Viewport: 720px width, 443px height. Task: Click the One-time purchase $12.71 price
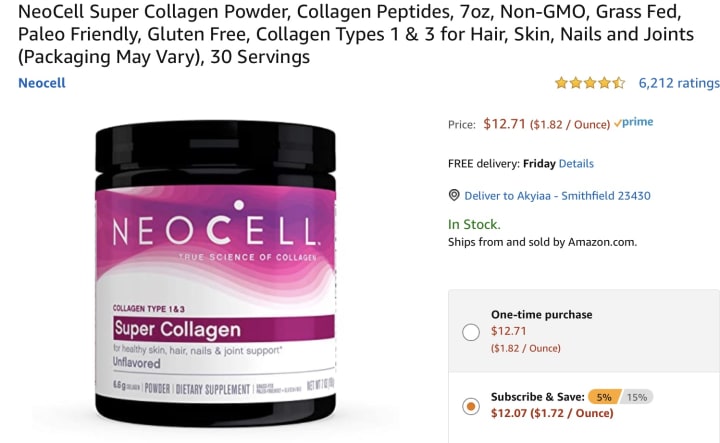pos(508,331)
